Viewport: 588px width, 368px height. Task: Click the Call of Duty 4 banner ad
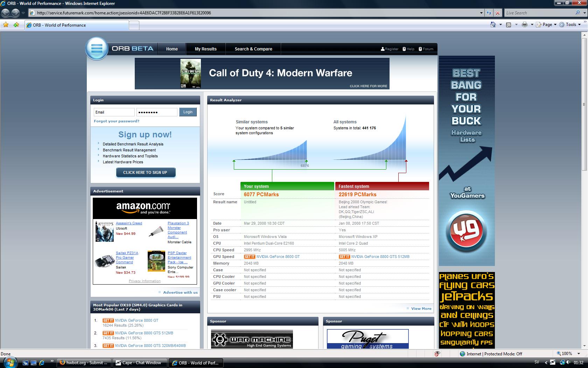[x=262, y=74]
